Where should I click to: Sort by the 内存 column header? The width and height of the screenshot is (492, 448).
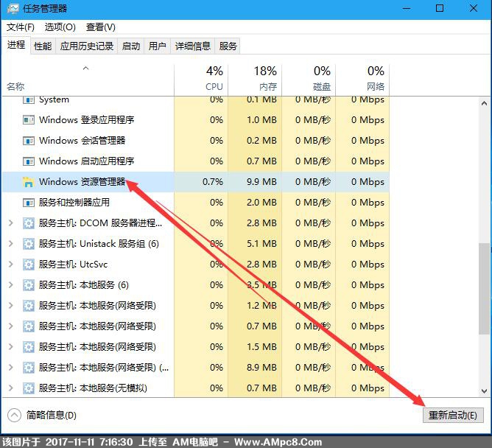(x=255, y=80)
